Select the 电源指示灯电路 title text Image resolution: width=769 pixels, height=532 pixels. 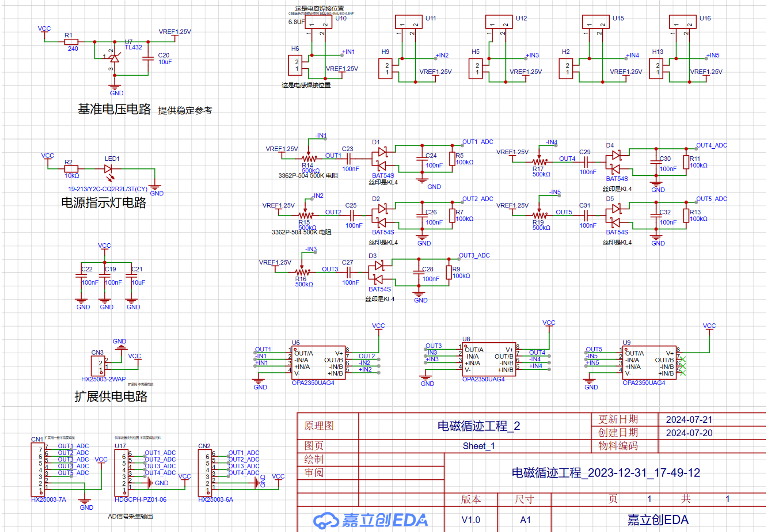tap(104, 203)
